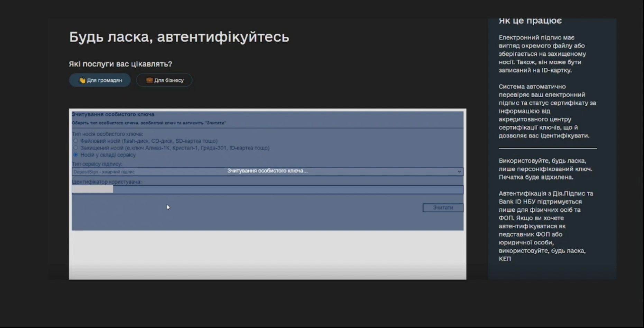
Task: Click the briefcase icon on Для бізнесу
Action: [x=149, y=80]
